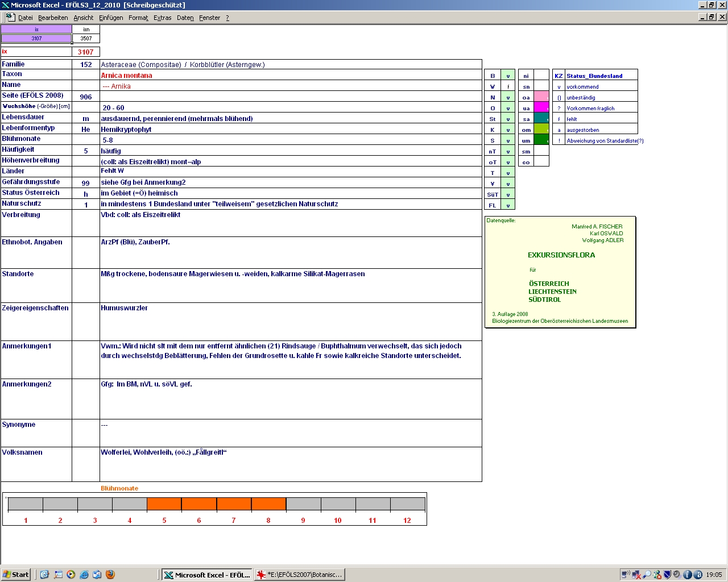Open the Fenster menu
Screen dimensions: 728x582
coord(210,18)
